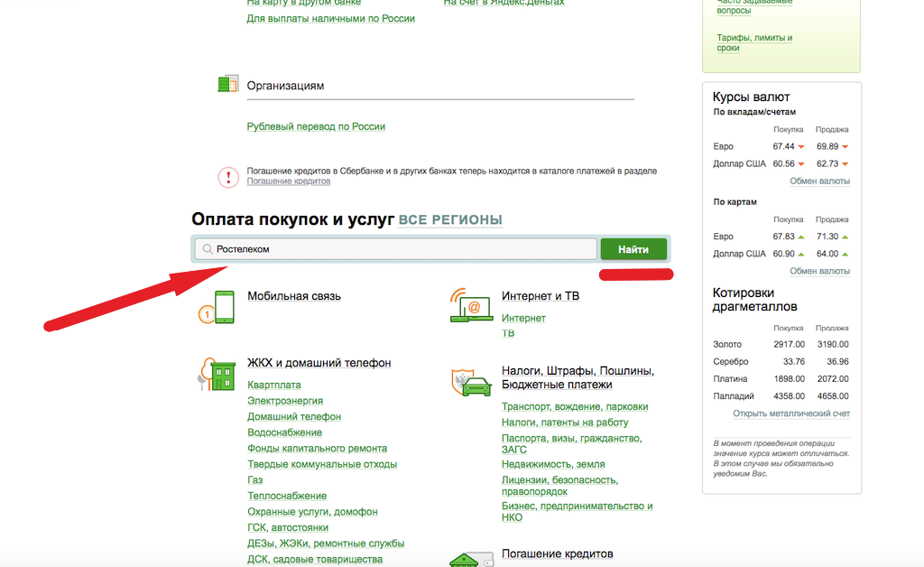Click the Интернет и ТВ laptop icon
This screenshot has height=567, width=924.
click(471, 305)
